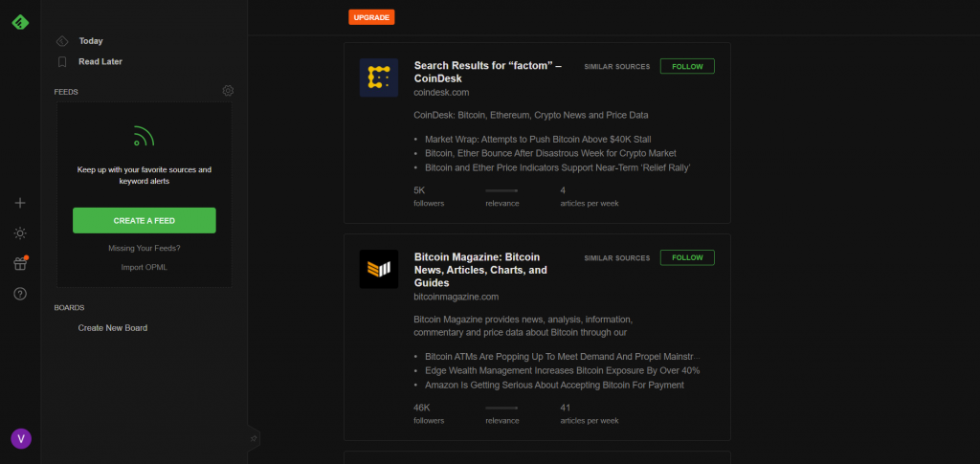This screenshot has height=464, width=980.
Task: Click the plus add content icon
Action: click(20, 203)
